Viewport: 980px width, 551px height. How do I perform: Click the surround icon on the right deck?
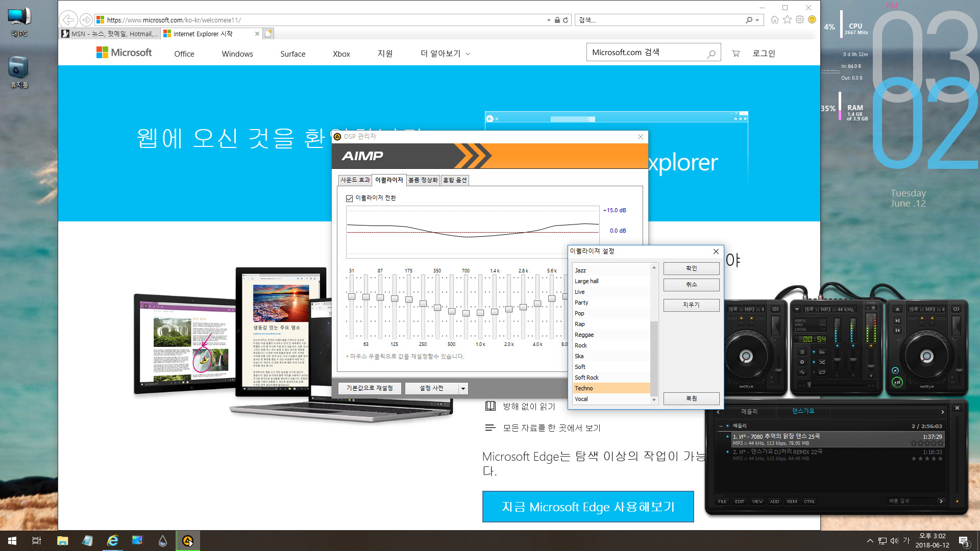956,309
